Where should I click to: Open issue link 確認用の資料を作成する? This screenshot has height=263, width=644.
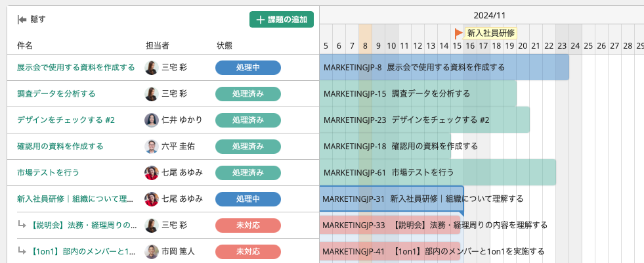pyautogui.click(x=60, y=147)
